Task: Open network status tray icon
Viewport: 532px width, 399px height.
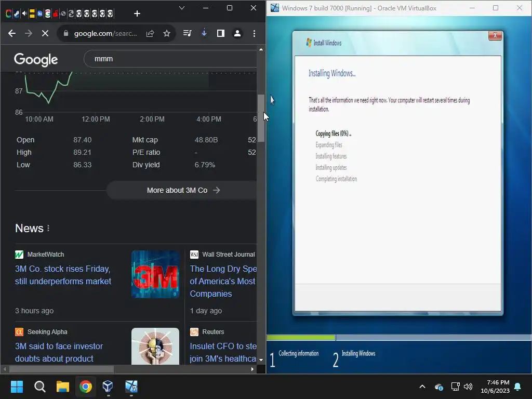Action: (x=455, y=387)
